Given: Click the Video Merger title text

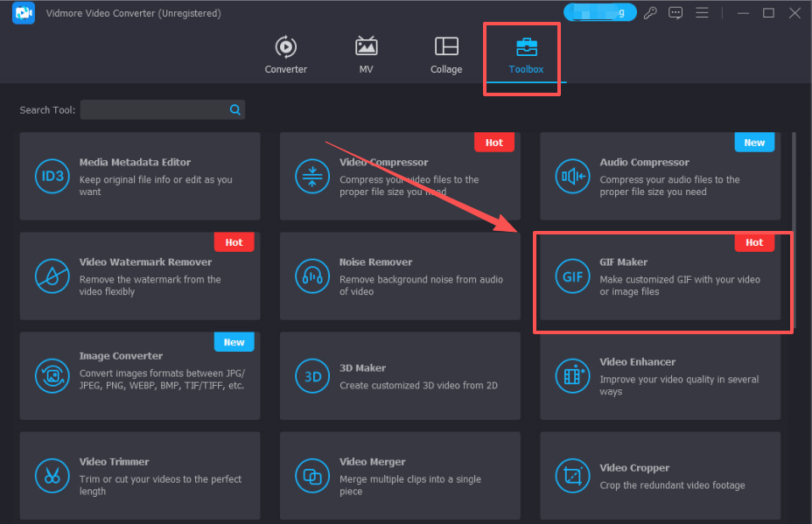Looking at the screenshot, I should click(x=373, y=462).
